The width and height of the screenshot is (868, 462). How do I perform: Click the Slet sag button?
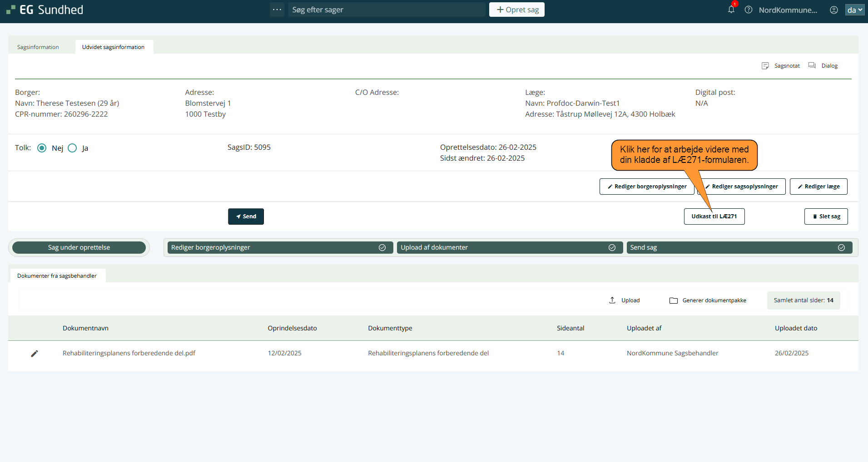coord(825,216)
